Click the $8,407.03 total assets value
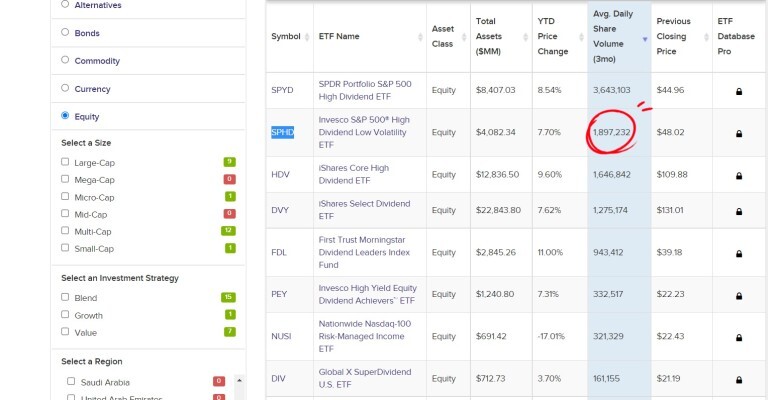This screenshot has height=400, width=773. tap(495, 90)
